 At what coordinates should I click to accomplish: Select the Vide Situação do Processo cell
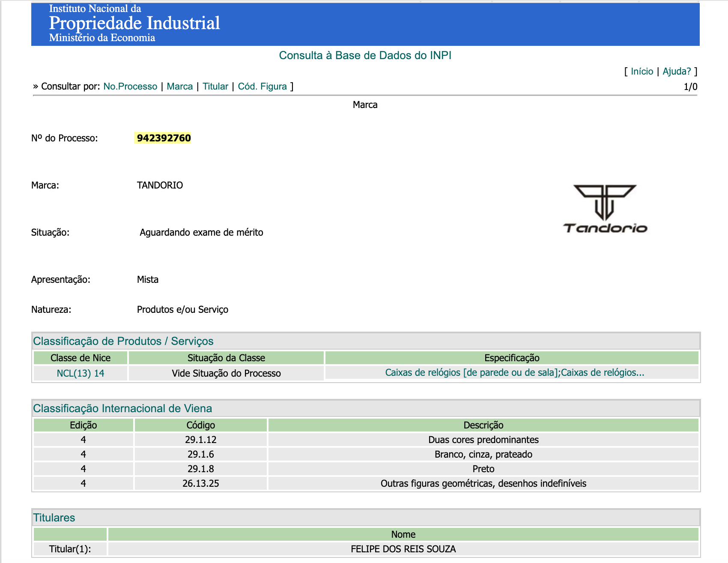[x=226, y=373]
